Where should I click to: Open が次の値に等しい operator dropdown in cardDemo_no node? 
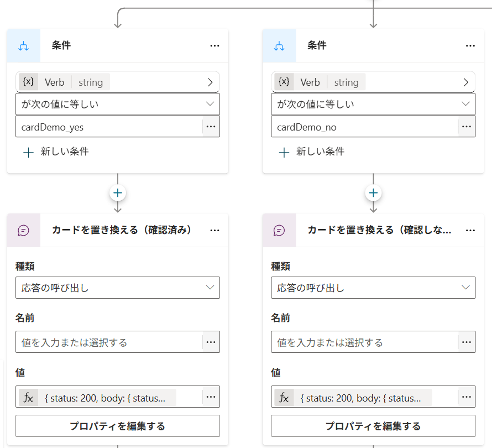coord(373,104)
